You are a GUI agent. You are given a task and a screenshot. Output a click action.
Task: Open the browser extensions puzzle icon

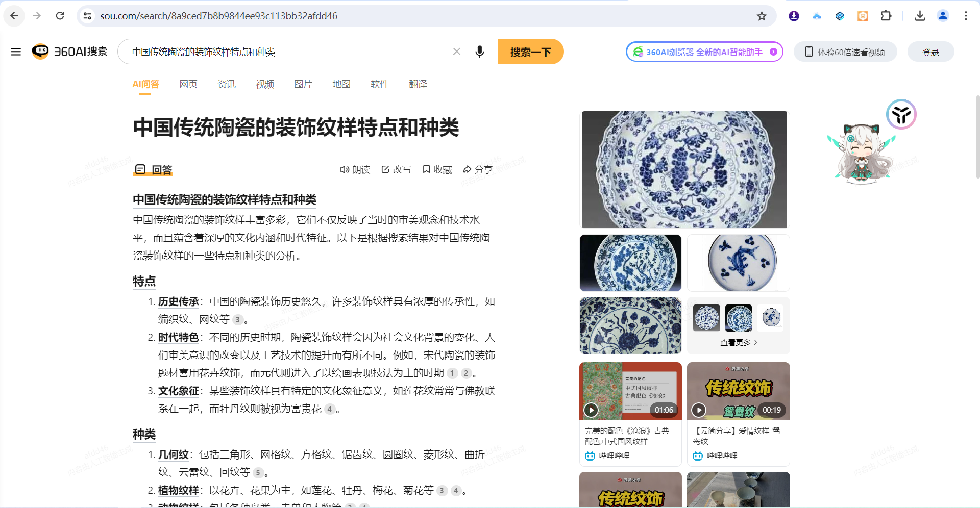886,16
